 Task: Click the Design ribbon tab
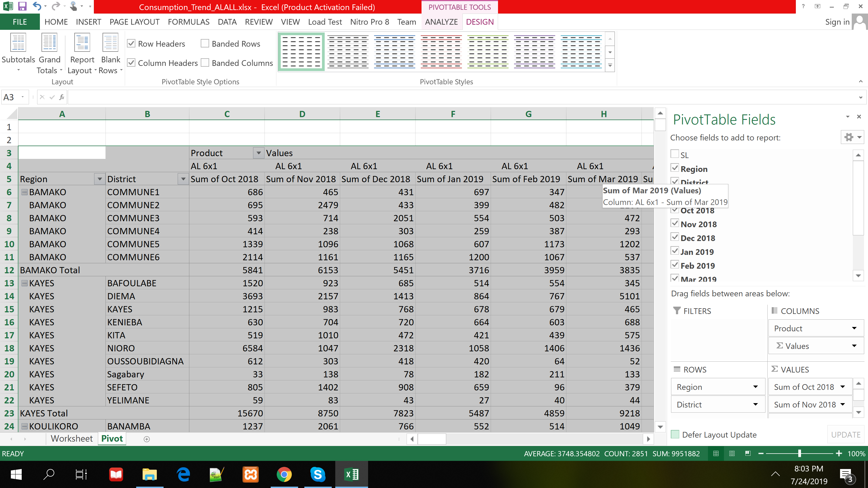(480, 21)
